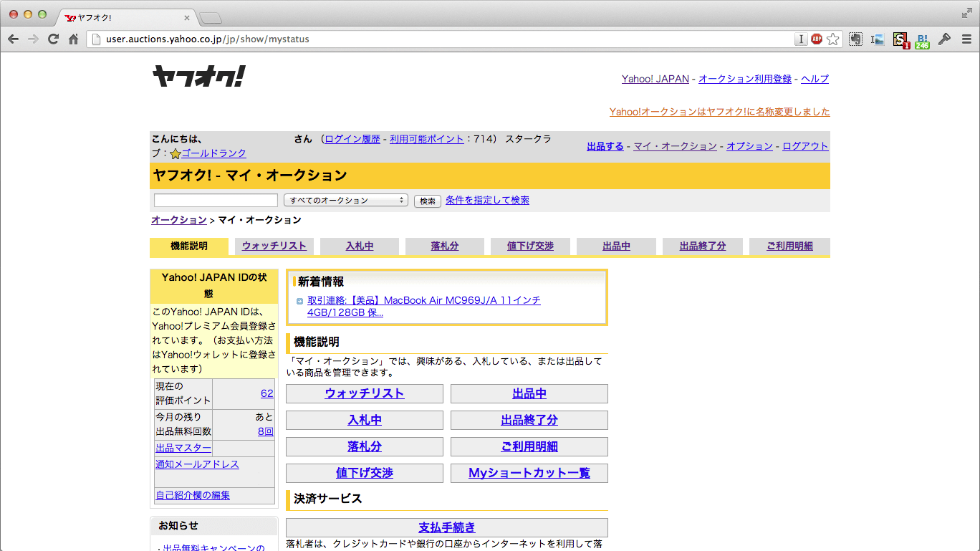Screen dimensions: 980x551
Task: Open the orange ヤフオク! name-change notice link
Action: tap(720, 112)
